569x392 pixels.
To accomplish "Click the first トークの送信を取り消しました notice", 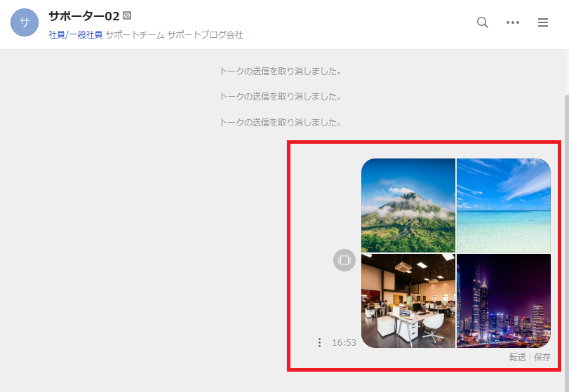I will pos(281,71).
